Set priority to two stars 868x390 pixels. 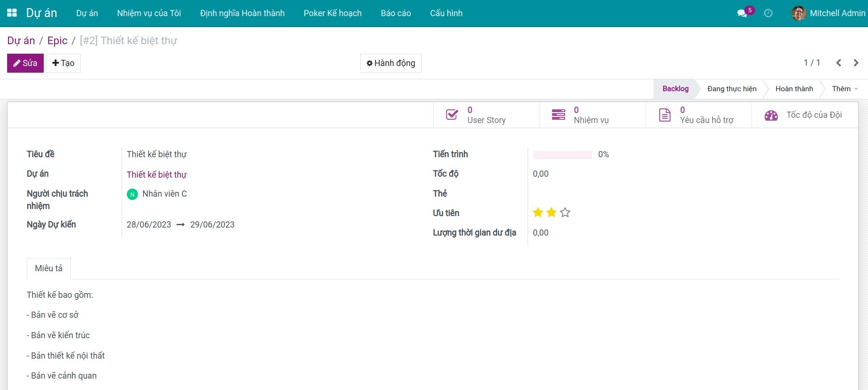(551, 212)
